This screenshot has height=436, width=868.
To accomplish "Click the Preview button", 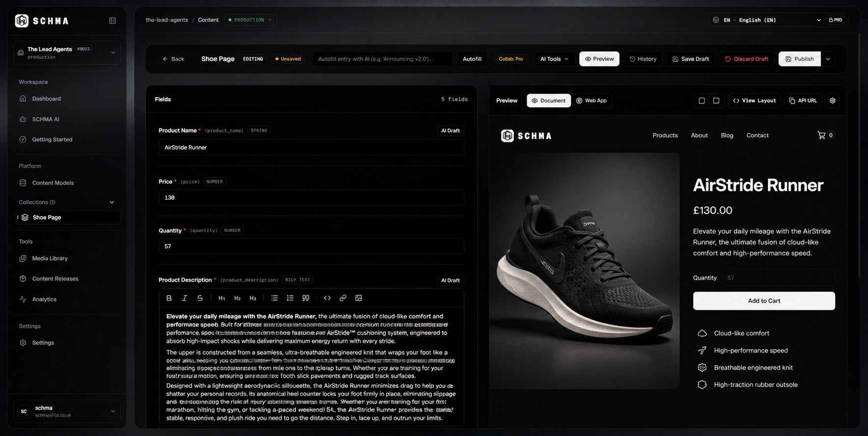I will [x=599, y=59].
